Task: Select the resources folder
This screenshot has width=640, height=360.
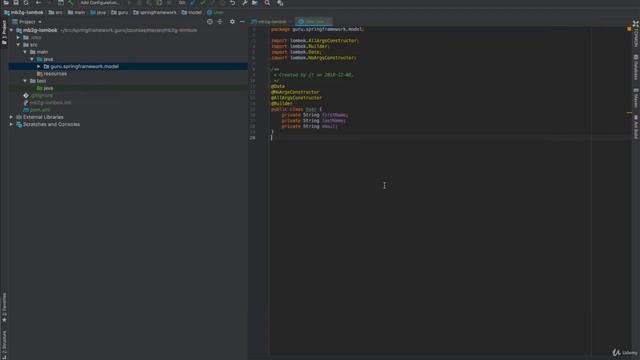Action: coord(52,73)
